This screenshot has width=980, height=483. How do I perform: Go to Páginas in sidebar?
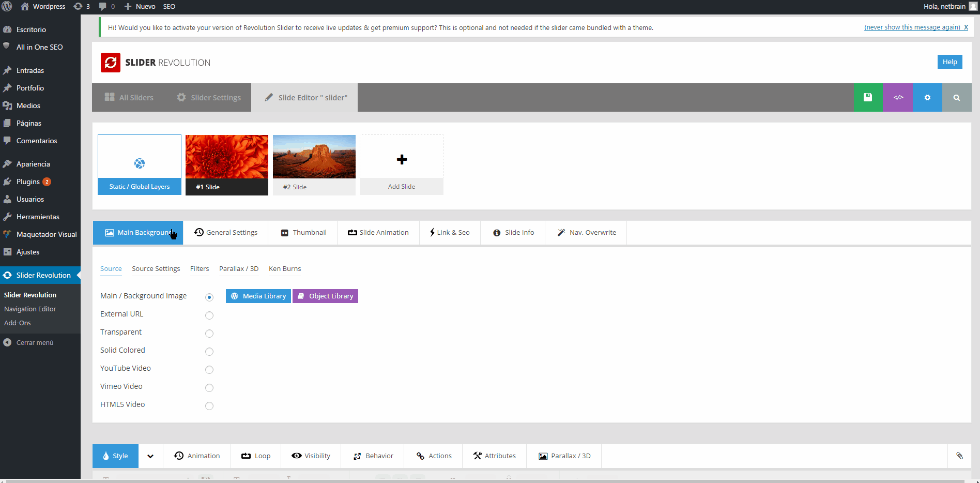pyautogui.click(x=28, y=123)
